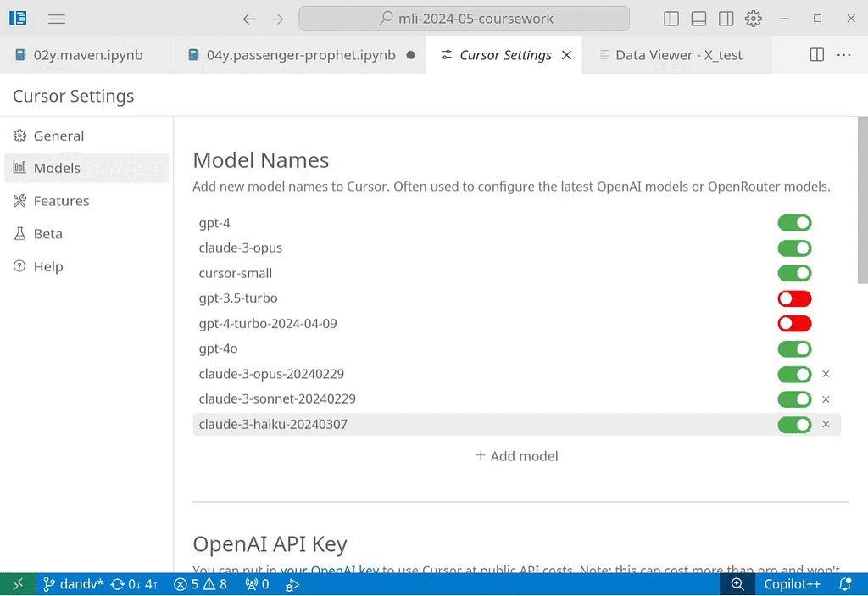Enable the gpt-3.5-turbo model
This screenshot has height=596, width=868.
(x=794, y=298)
